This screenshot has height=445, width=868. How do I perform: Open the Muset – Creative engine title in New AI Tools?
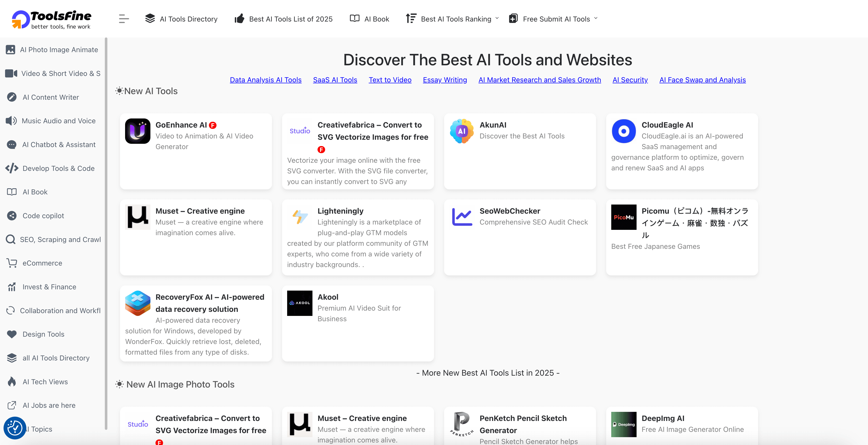[x=200, y=211]
